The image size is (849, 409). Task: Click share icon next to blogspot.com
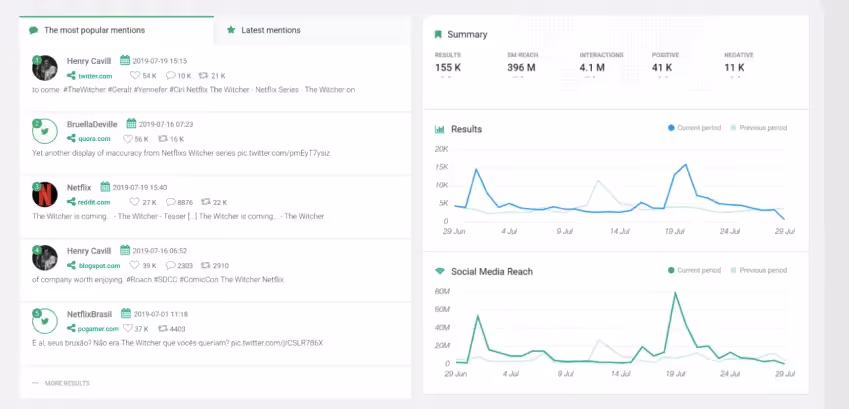tap(71, 265)
